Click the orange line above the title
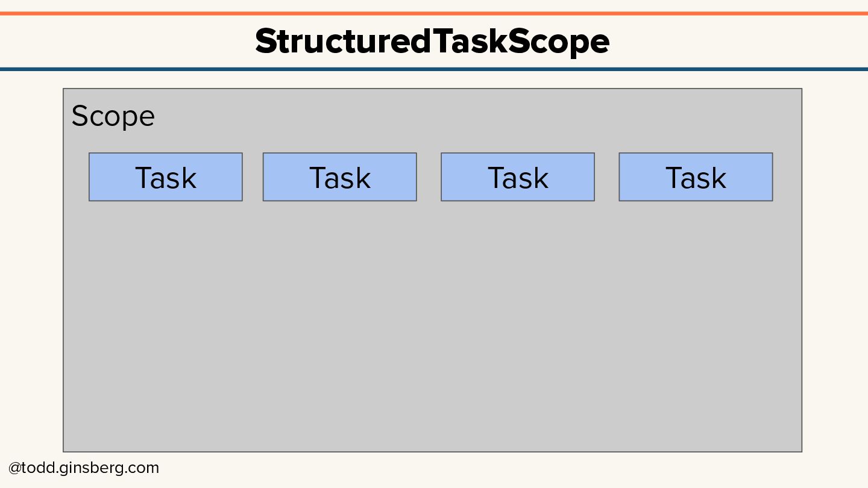This screenshot has height=488, width=868. (434, 13)
